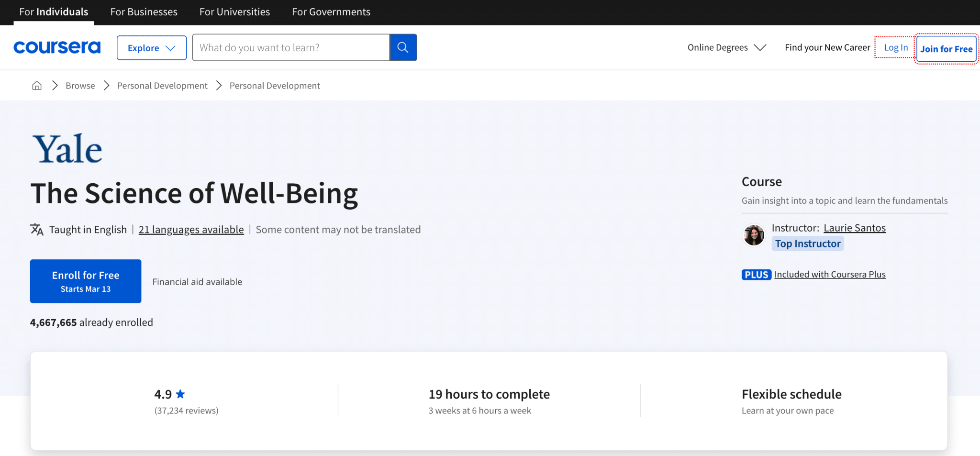This screenshot has width=980, height=456.
Task: Switch to the For Businesses tab
Action: click(x=144, y=12)
